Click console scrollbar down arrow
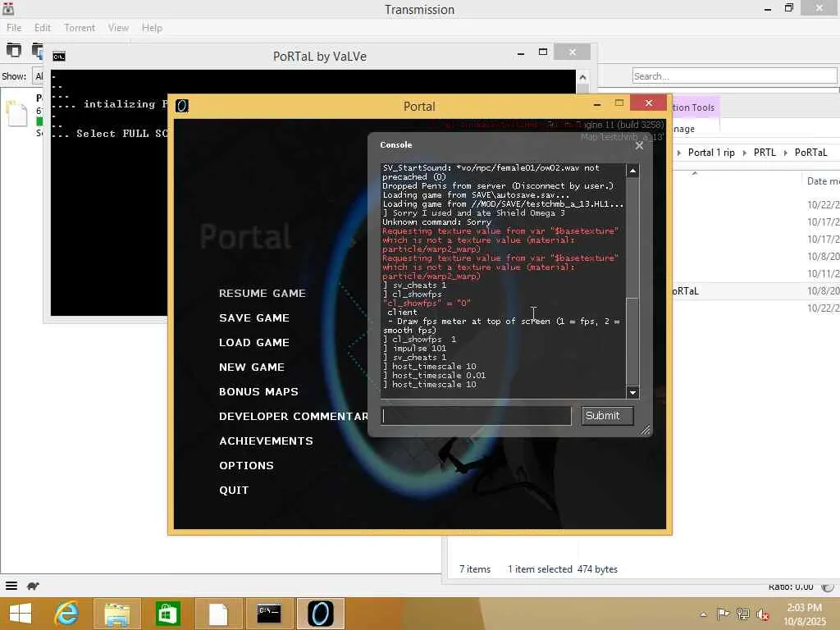Screen dimensions: 840x630 tap(632, 393)
